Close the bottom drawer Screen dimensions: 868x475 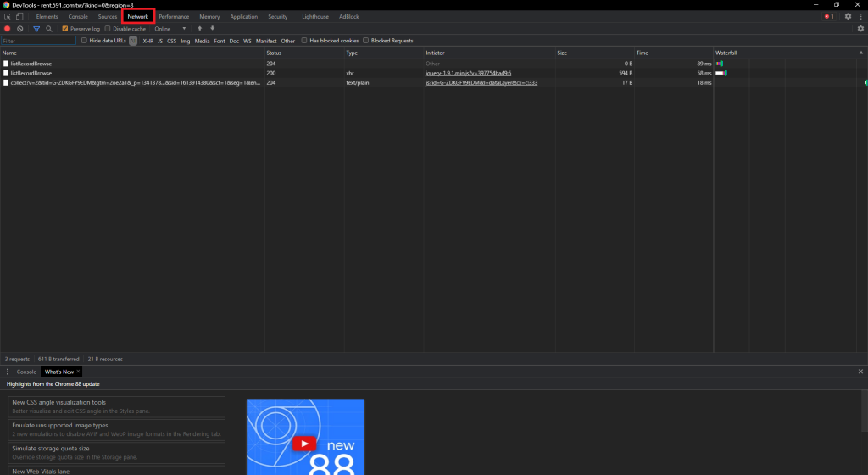click(860, 372)
